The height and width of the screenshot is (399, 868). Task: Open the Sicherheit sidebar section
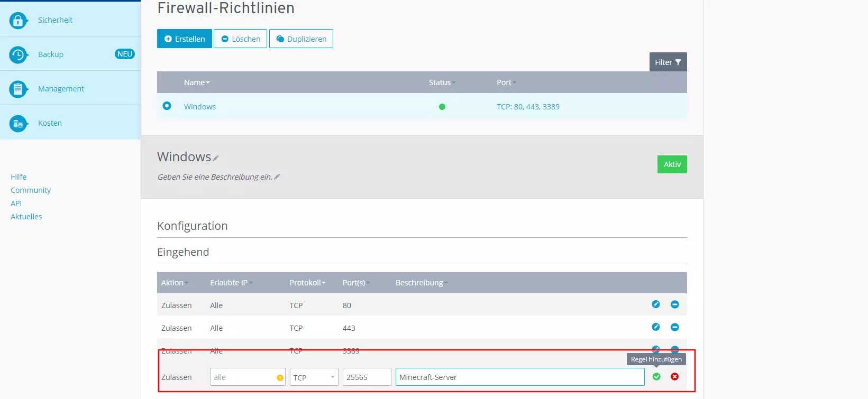point(55,20)
